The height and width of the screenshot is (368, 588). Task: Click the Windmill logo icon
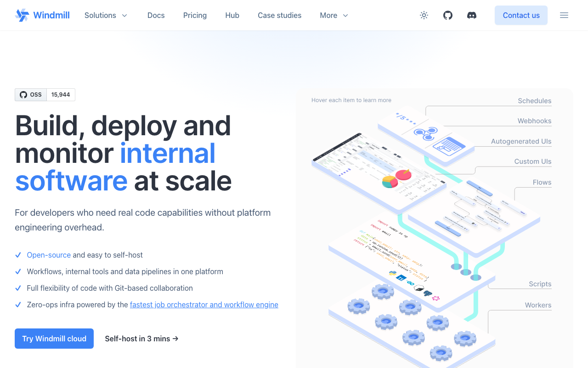click(22, 15)
